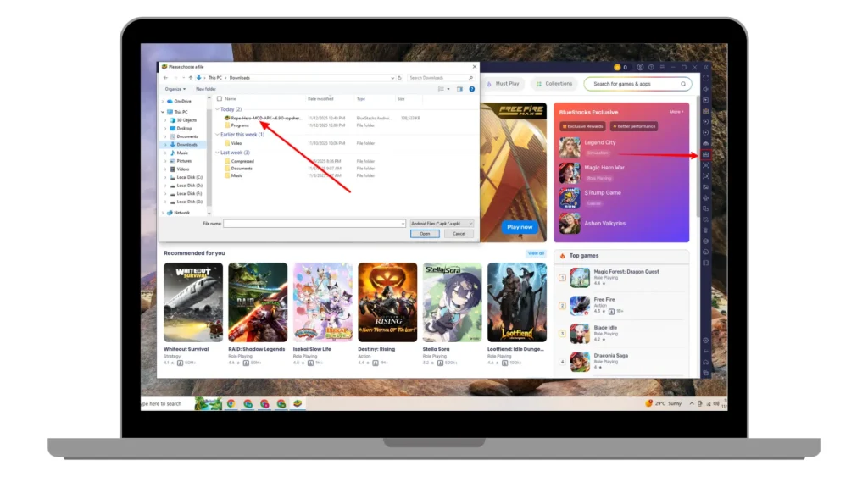Click the file dialog blue help icon
The width and height of the screenshot is (868, 488).
pos(471,89)
